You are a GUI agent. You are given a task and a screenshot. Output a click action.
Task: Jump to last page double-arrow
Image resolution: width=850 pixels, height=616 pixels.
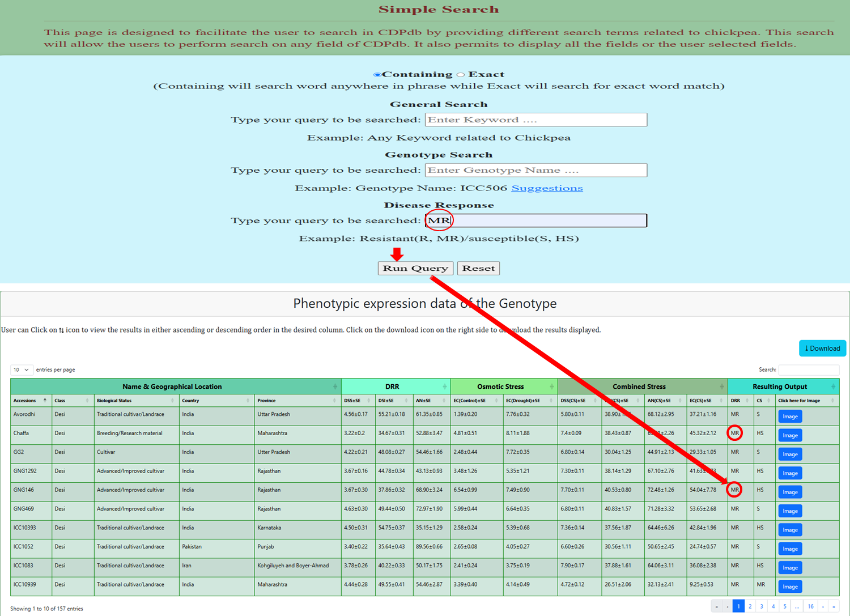coord(834,606)
